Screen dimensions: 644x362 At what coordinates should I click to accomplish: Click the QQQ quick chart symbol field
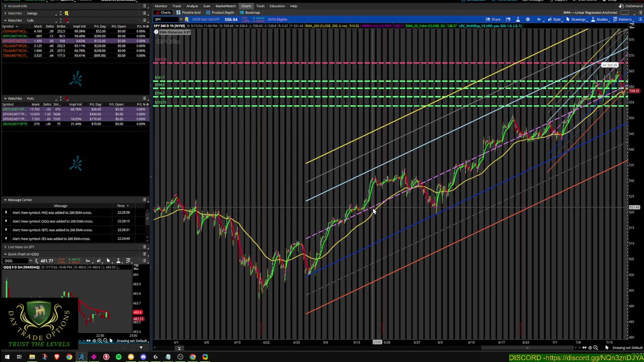coord(15,260)
